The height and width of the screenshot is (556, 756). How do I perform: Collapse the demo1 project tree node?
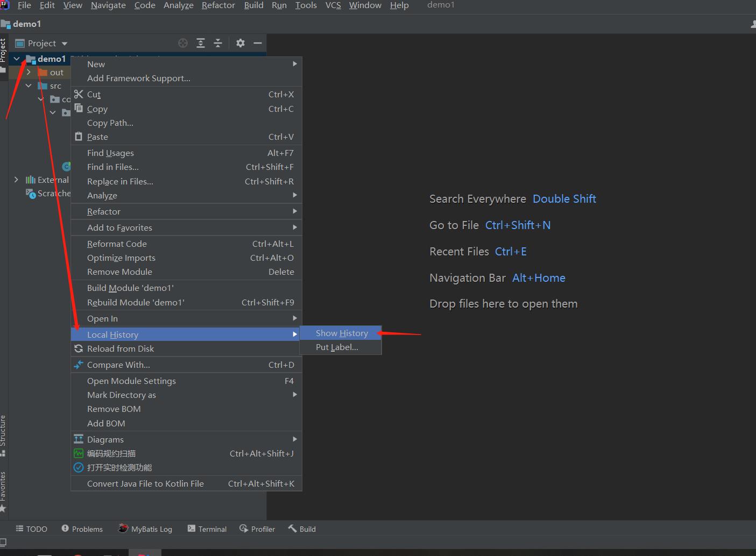[17, 59]
